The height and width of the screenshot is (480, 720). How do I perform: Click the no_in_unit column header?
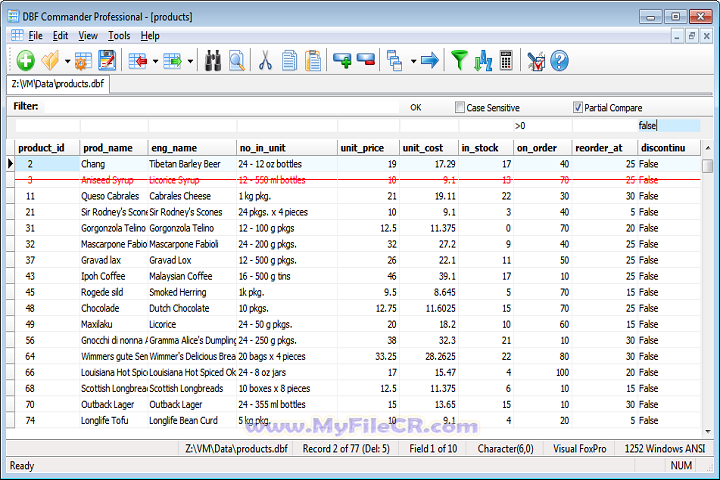coord(287,148)
